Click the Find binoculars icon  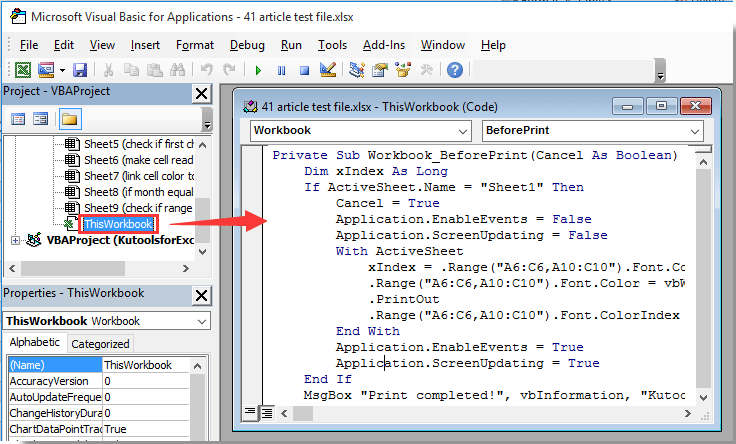[x=178, y=70]
